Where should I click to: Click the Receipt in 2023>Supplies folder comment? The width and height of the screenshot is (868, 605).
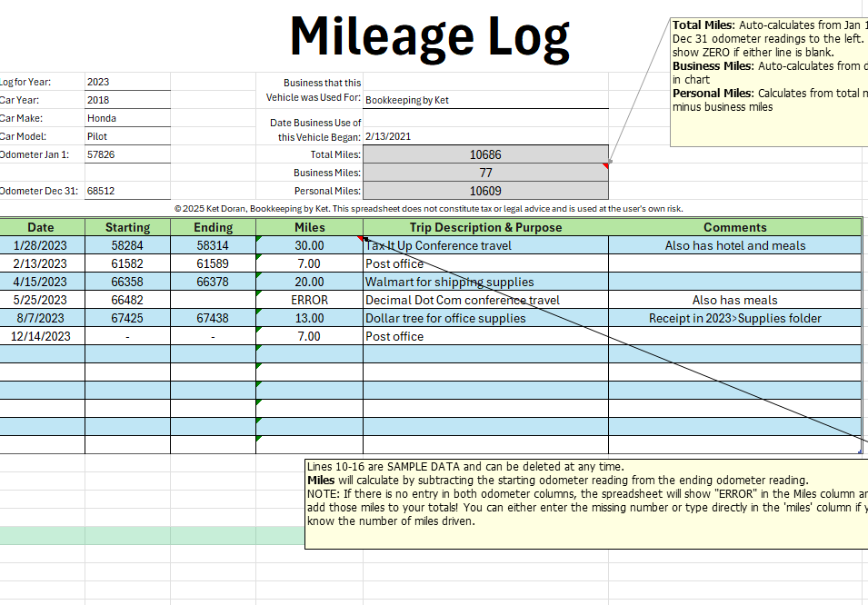[x=734, y=318]
